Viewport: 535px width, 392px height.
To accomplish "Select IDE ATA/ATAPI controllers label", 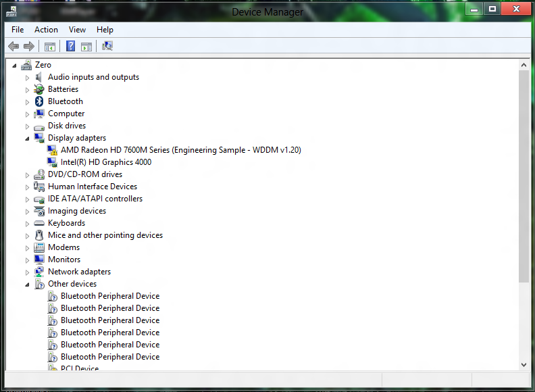I will coord(95,199).
